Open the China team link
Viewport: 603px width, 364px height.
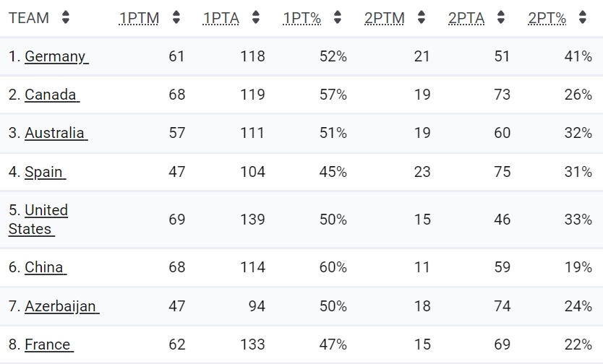(x=46, y=267)
